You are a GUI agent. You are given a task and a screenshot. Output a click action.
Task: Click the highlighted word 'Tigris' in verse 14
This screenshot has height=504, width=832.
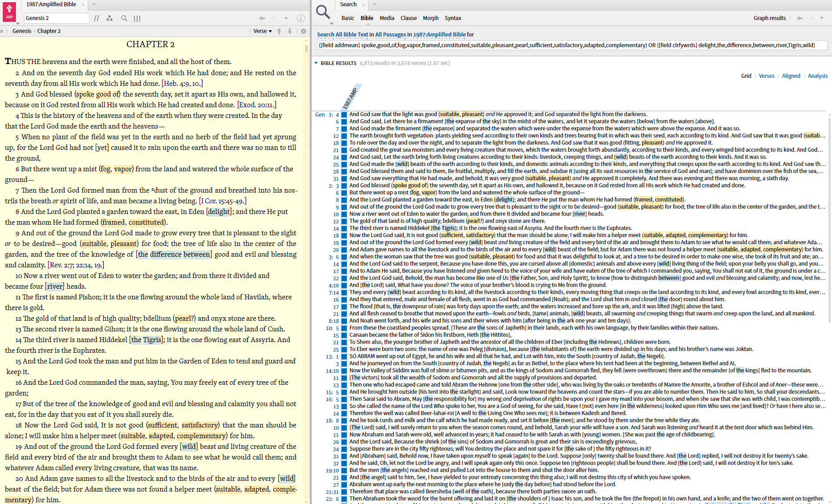coord(152,340)
